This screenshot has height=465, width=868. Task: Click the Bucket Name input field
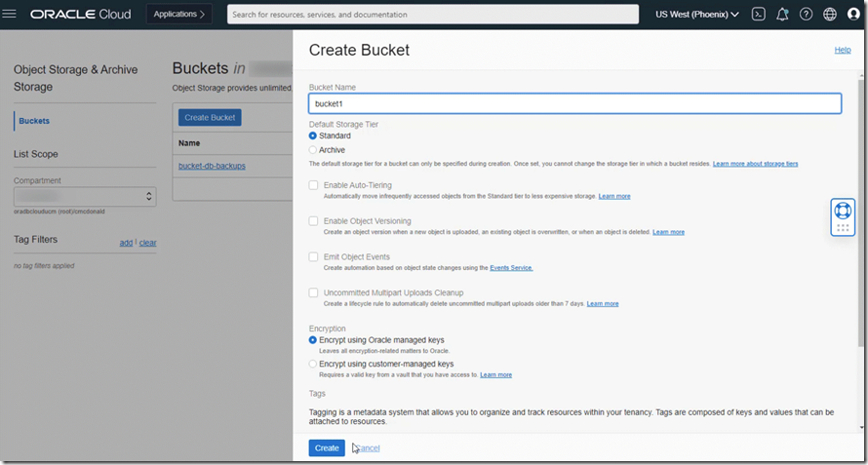pyautogui.click(x=574, y=103)
